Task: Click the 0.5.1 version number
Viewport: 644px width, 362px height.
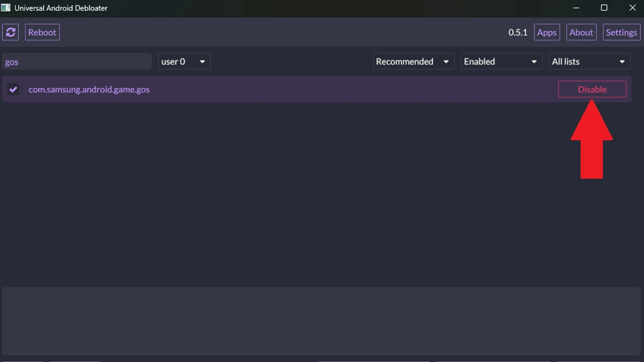Action: click(518, 32)
